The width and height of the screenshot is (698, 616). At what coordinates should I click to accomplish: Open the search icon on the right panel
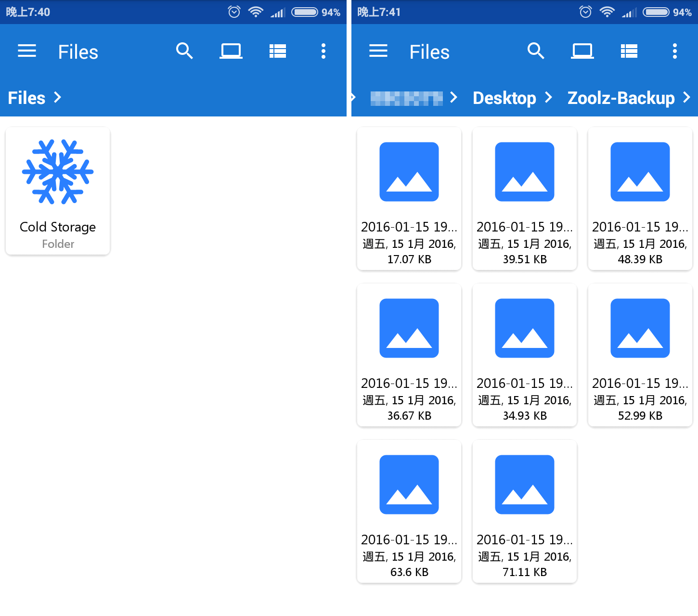536,51
